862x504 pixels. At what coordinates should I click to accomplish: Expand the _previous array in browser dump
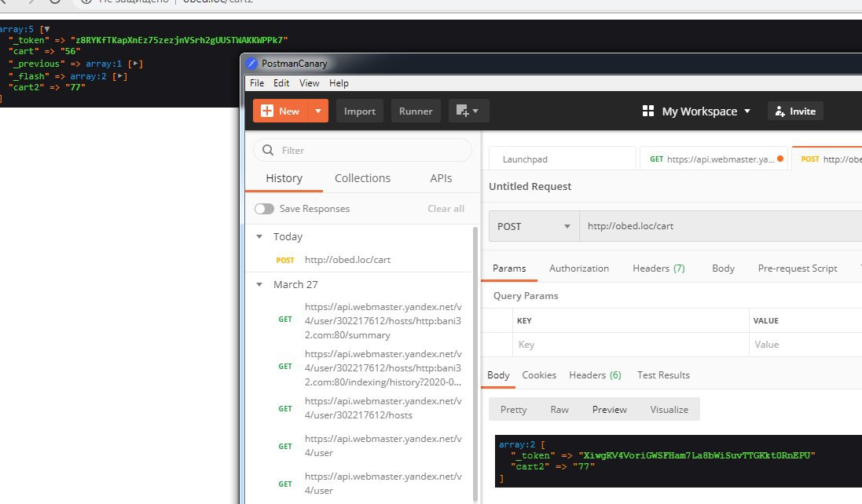coord(135,64)
